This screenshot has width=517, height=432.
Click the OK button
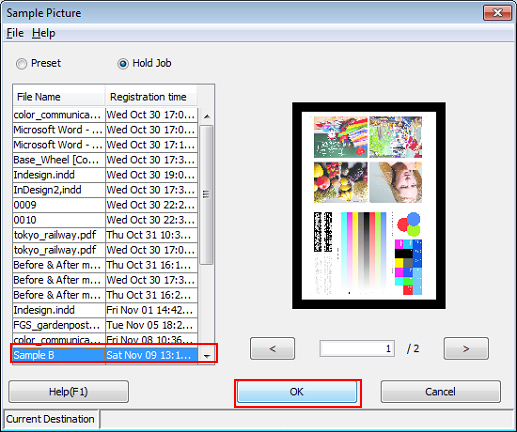coord(297,392)
